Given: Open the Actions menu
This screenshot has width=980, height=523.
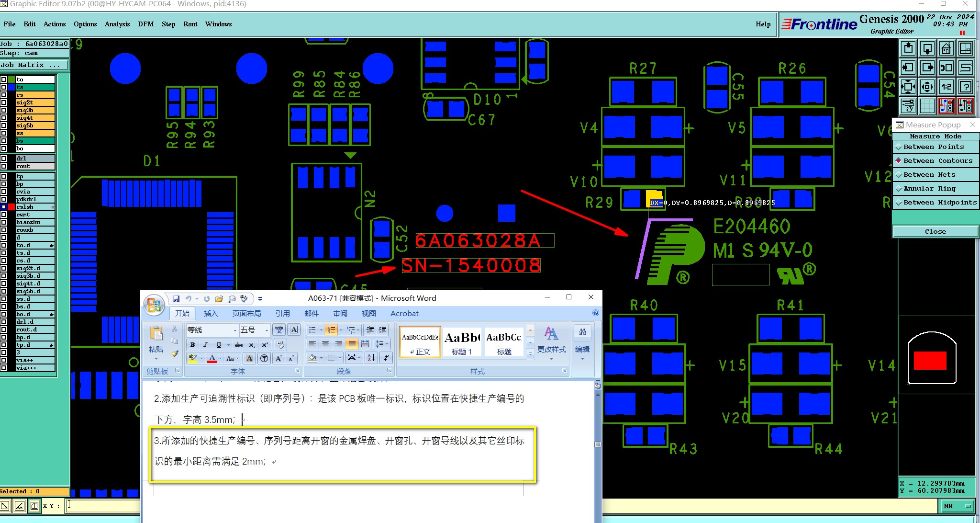Looking at the screenshot, I should [55, 24].
